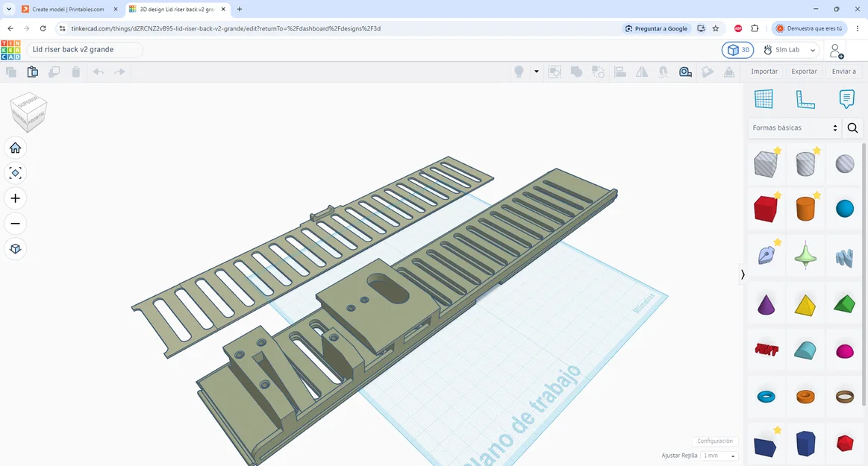Click the Group shapes icon
The width and height of the screenshot is (868, 466).
554,72
